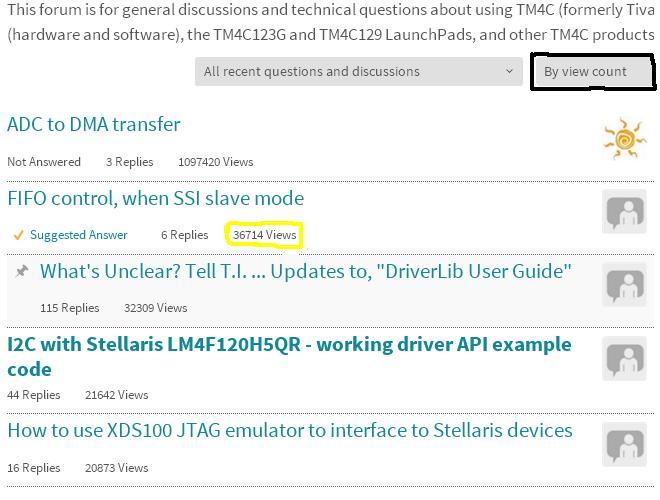This screenshot has width=660, height=500.
Task: Click the 16 Replies count
Action: (x=34, y=468)
